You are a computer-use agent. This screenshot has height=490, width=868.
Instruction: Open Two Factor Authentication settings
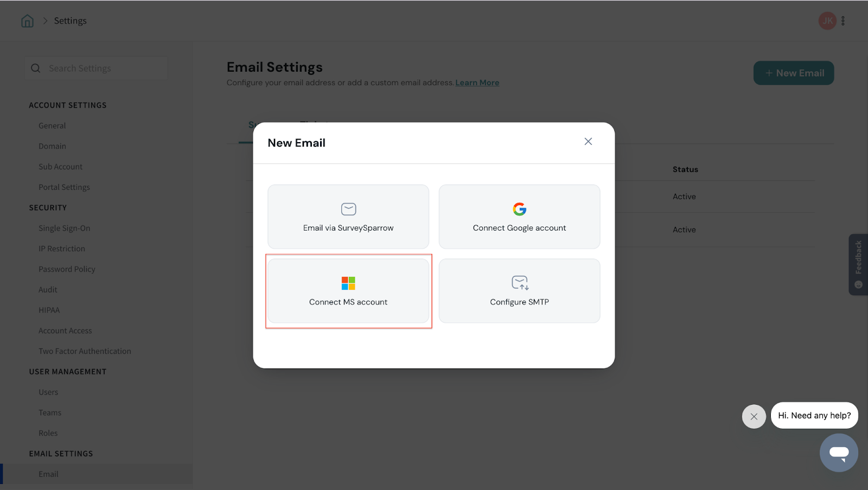(x=85, y=352)
